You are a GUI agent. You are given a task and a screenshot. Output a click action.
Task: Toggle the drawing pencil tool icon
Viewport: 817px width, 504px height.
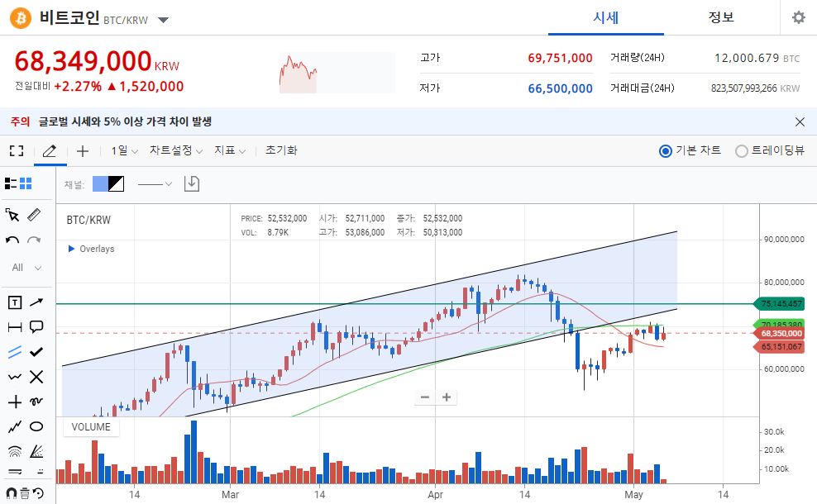(50, 151)
